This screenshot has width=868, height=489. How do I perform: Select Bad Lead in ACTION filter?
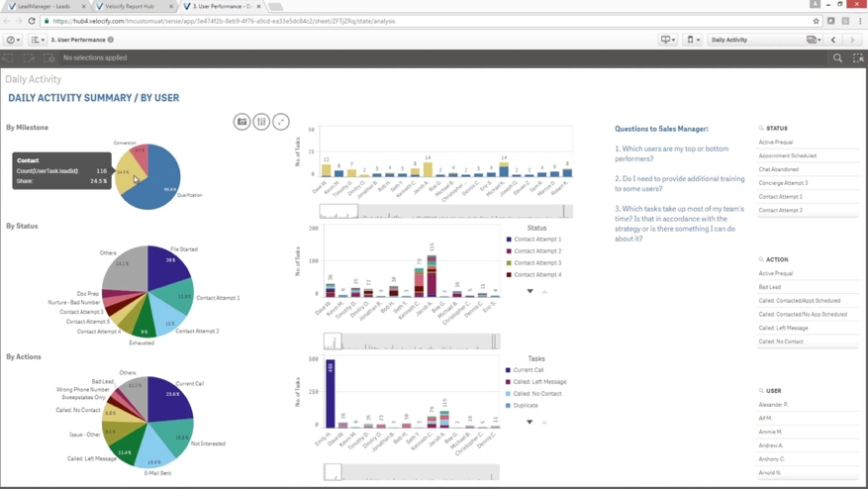[807, 287]
